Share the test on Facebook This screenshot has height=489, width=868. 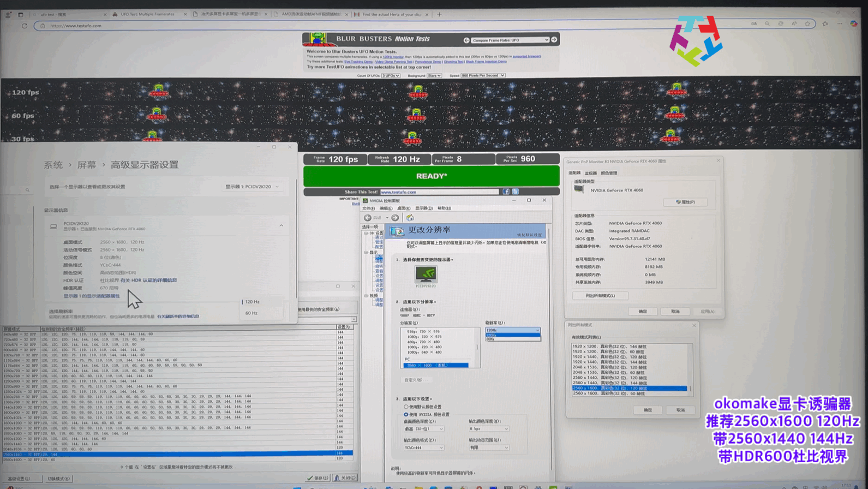tap(506, 192)
